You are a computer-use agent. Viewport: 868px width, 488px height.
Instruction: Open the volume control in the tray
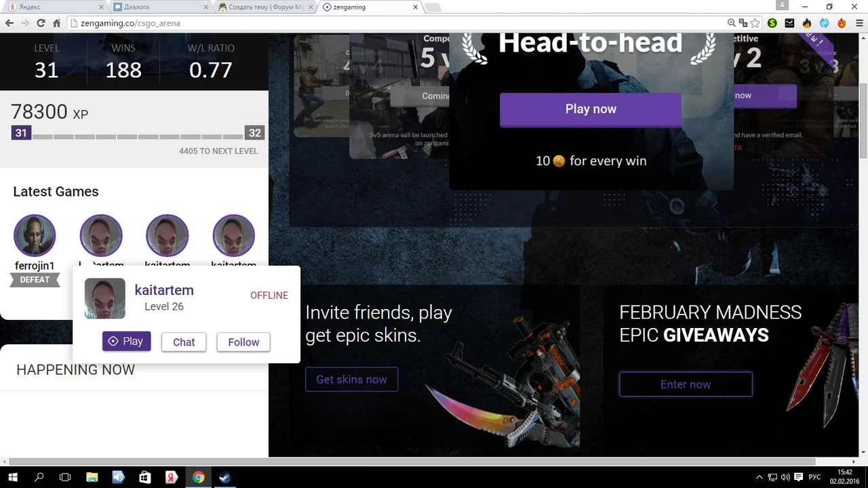(785, 477)
